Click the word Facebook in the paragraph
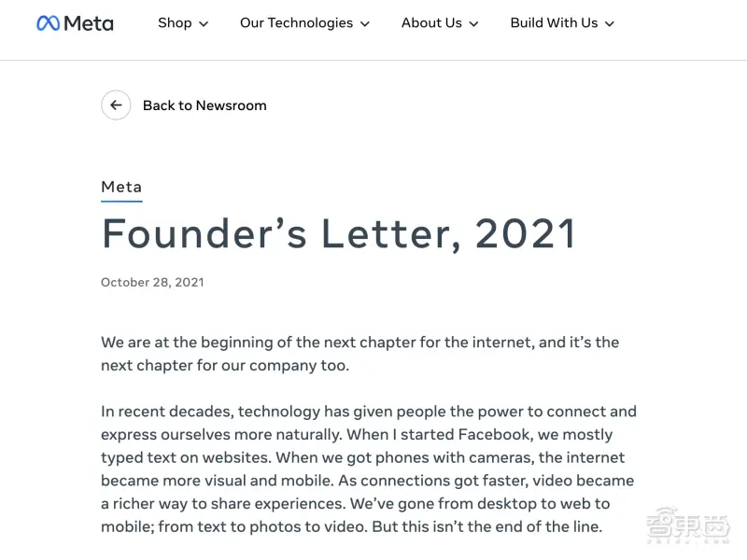The width and height of the screenshot is (747, 560). coord(495,434)
